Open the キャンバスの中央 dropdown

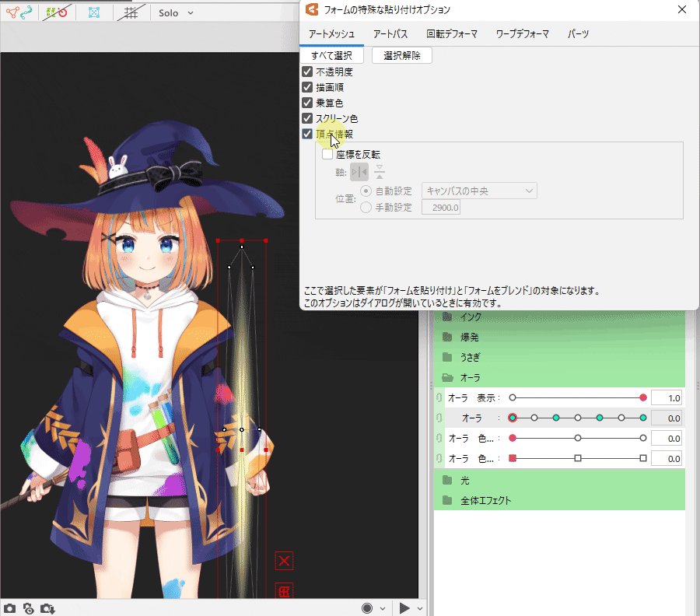(x=479, y=191)
